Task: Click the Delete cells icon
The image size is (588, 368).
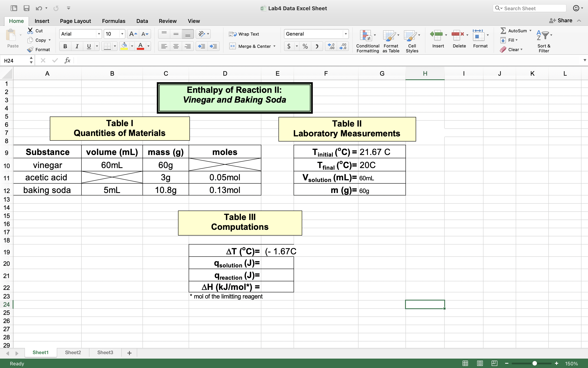Action: click(x=458, y=35)
